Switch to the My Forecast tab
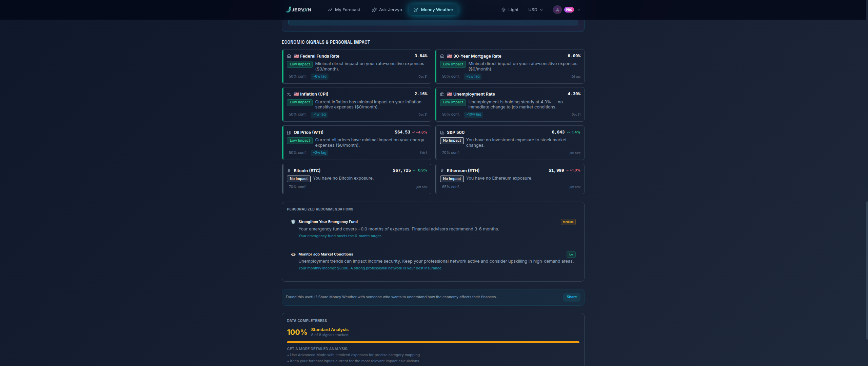 tap(347, 9)
